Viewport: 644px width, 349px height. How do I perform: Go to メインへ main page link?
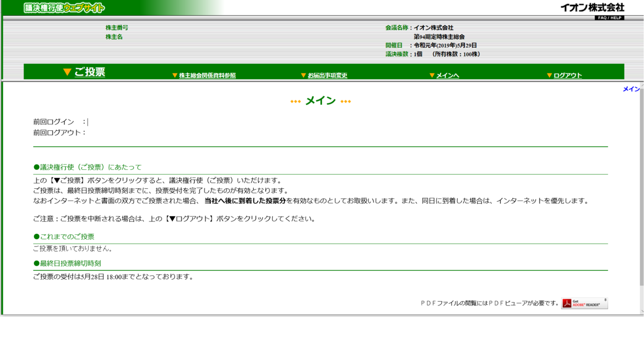(x=448, y=76)
